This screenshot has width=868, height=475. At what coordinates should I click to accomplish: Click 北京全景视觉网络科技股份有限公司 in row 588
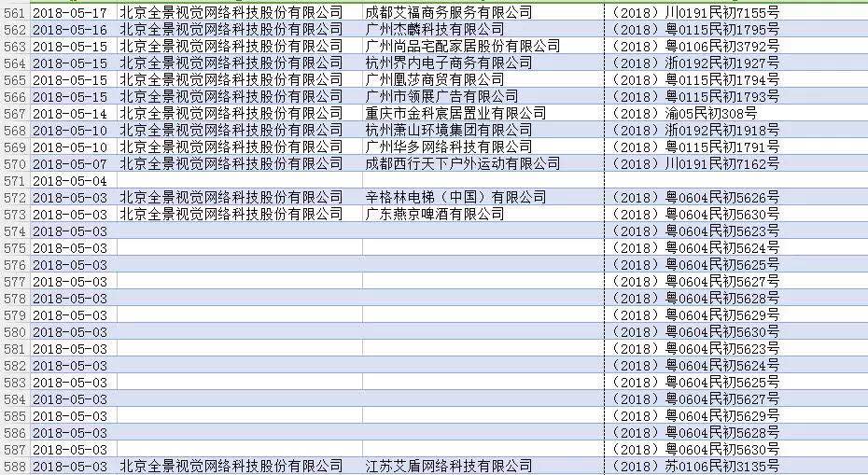pos(231,466)
